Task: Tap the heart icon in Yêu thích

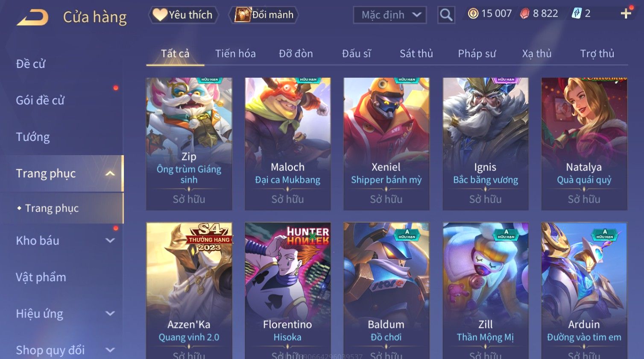Action: (x=160, y=15)
